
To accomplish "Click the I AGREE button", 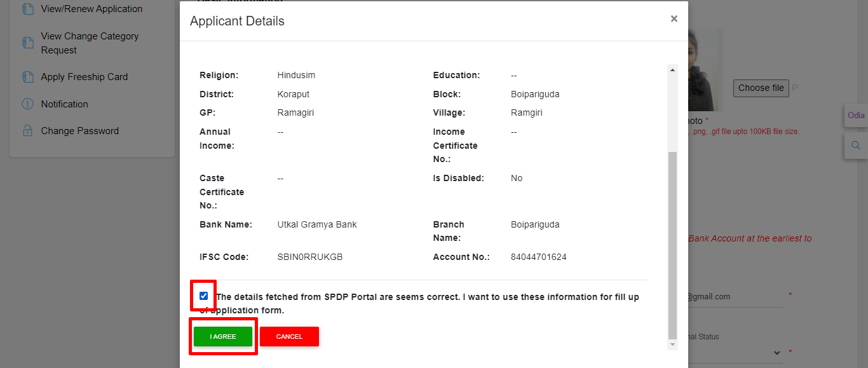I will tap(222, 336).
